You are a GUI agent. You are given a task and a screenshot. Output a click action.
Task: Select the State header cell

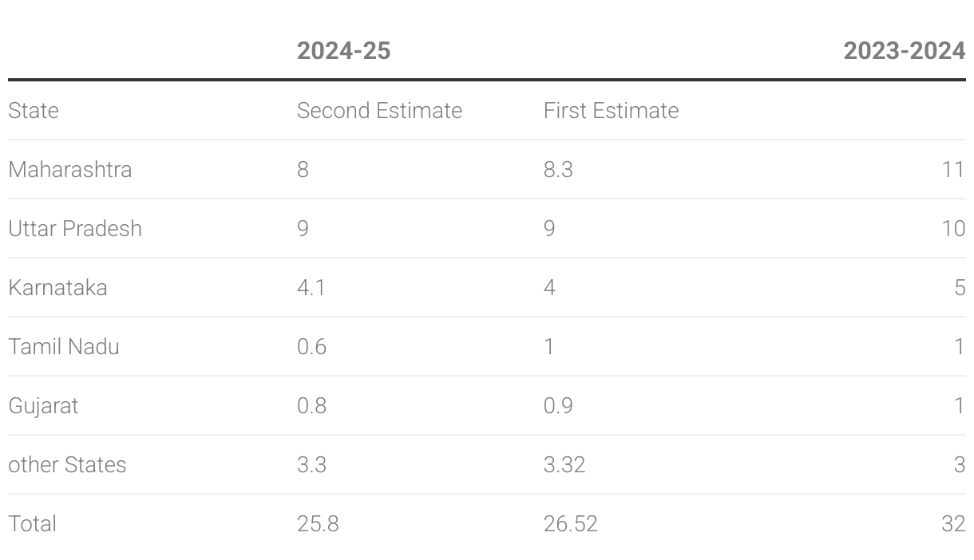click(x=34, y=110)
